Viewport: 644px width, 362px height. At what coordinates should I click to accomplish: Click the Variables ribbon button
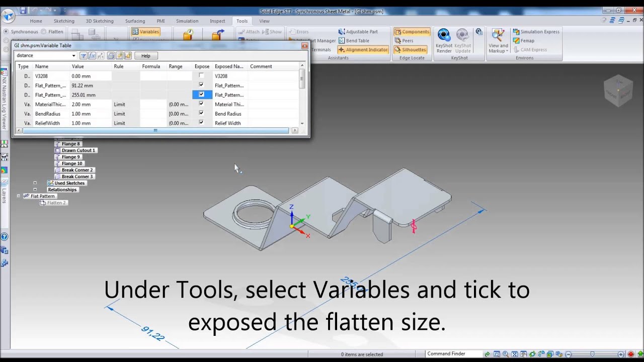click(146, 32)
